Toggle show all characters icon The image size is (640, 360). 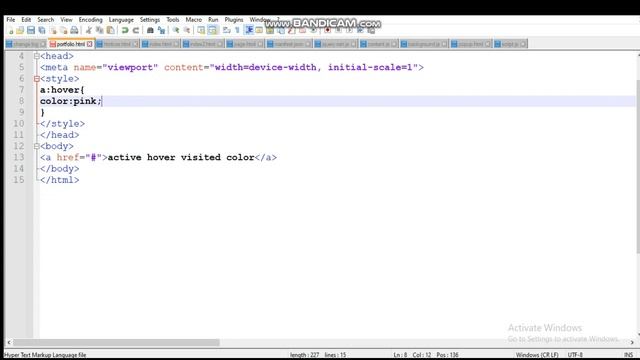[238, 31]
